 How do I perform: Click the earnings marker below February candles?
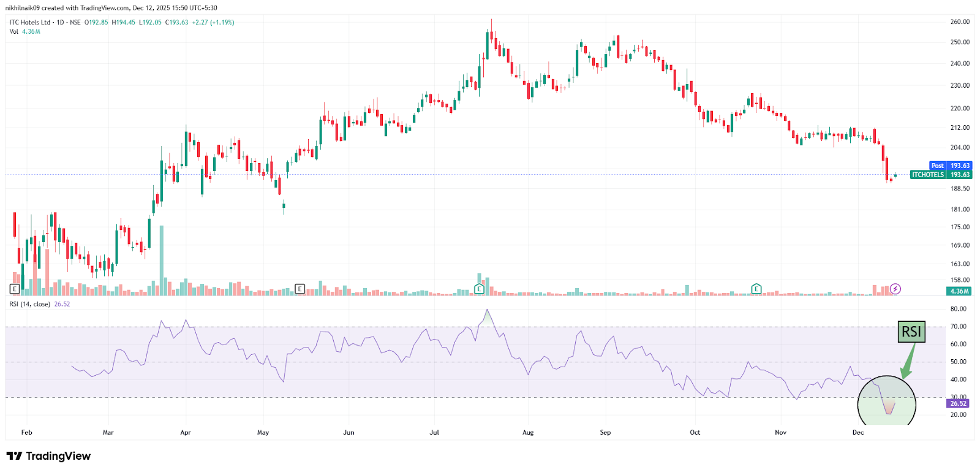[15, 289]
